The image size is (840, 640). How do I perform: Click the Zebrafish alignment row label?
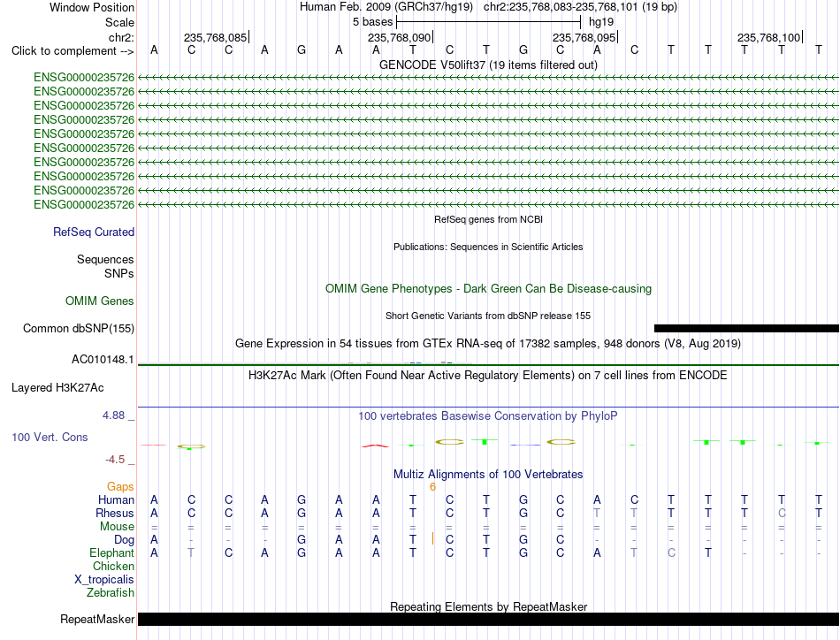point(111,593)
